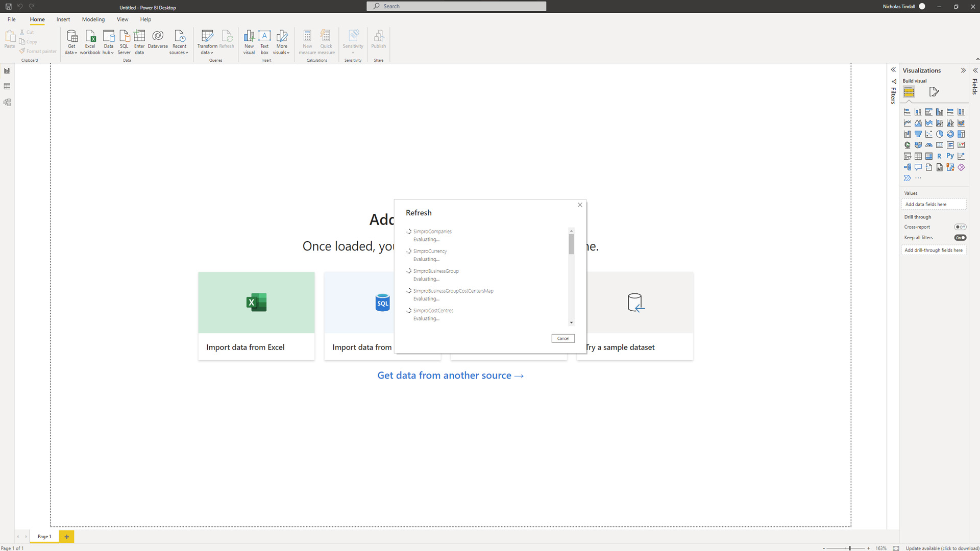This screenshot has width=980, height=551.
Task: Select the pie chart visualization icon
Action: tap(939, 134)
